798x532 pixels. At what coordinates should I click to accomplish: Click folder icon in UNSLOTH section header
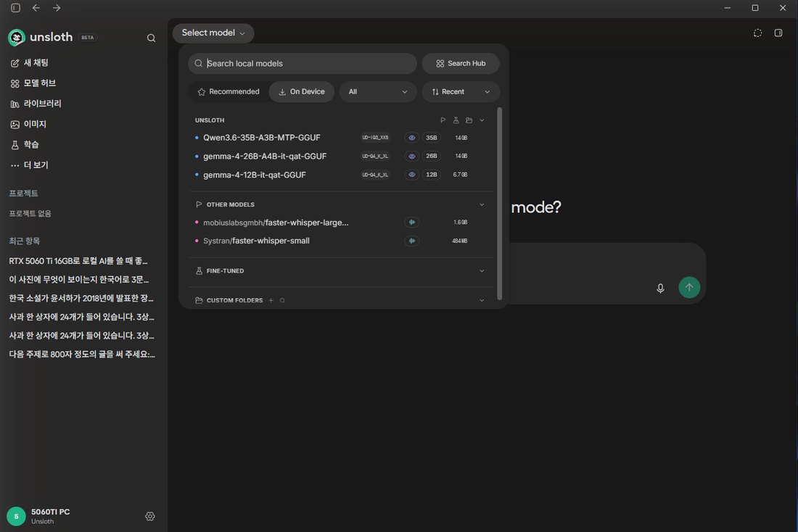[x=469, y=120]
